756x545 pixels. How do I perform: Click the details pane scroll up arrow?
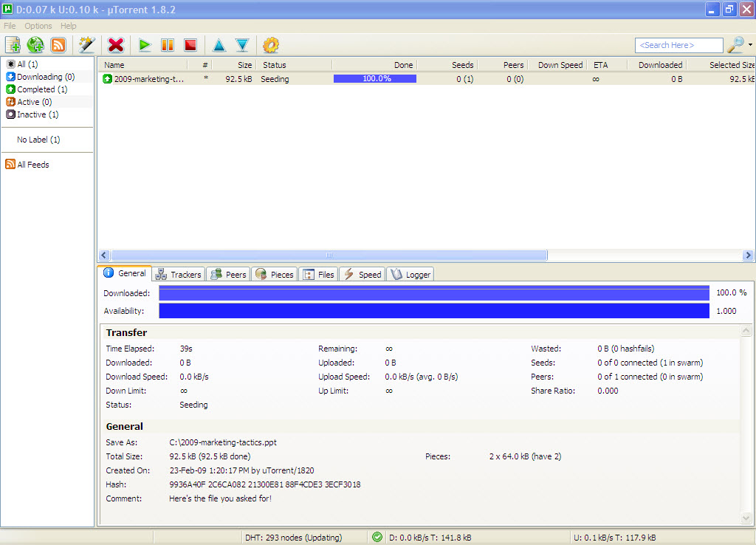746,330
